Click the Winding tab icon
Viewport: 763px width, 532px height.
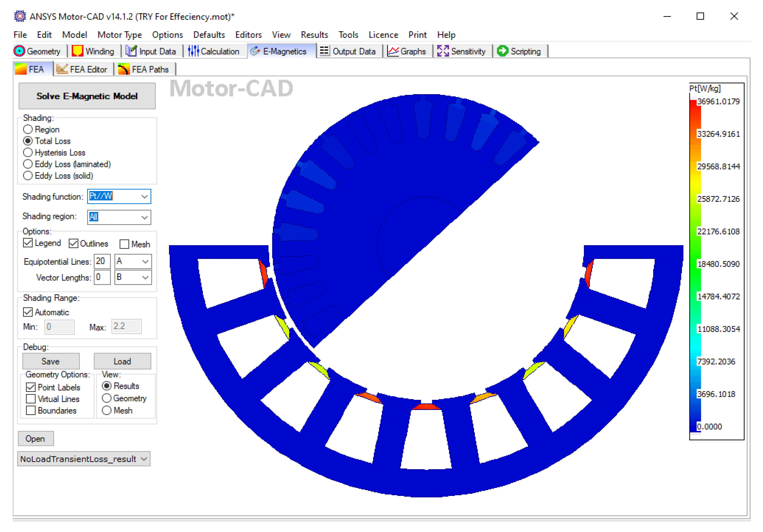[77, 51]
